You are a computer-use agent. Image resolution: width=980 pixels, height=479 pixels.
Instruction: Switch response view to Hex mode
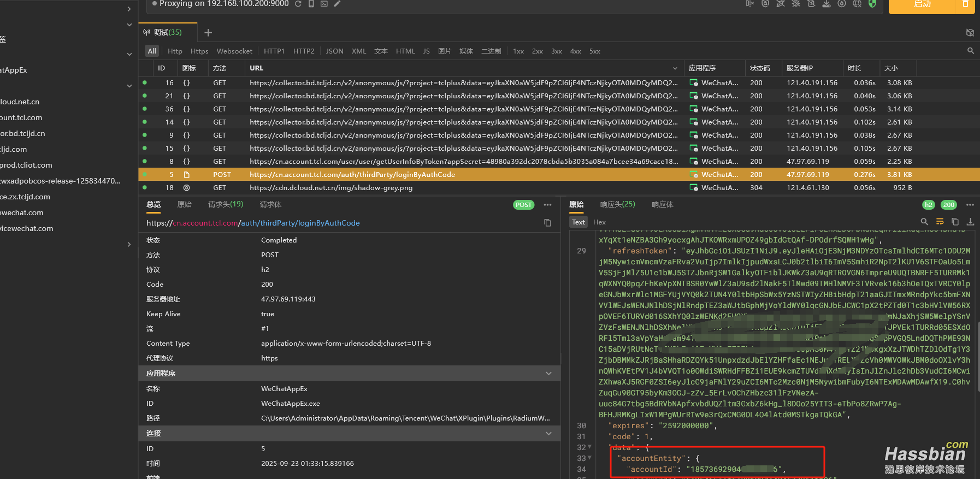599,222
